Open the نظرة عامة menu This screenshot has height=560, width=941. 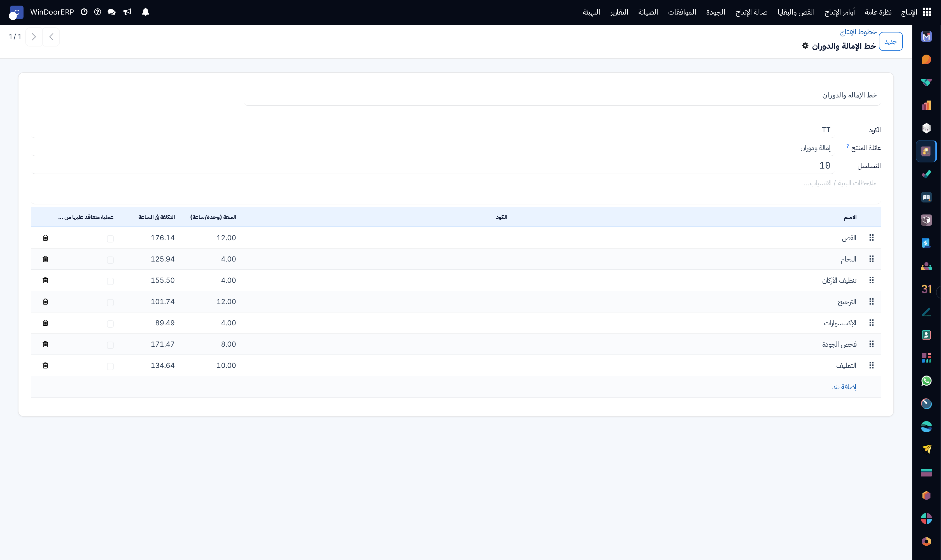[878, 12]
